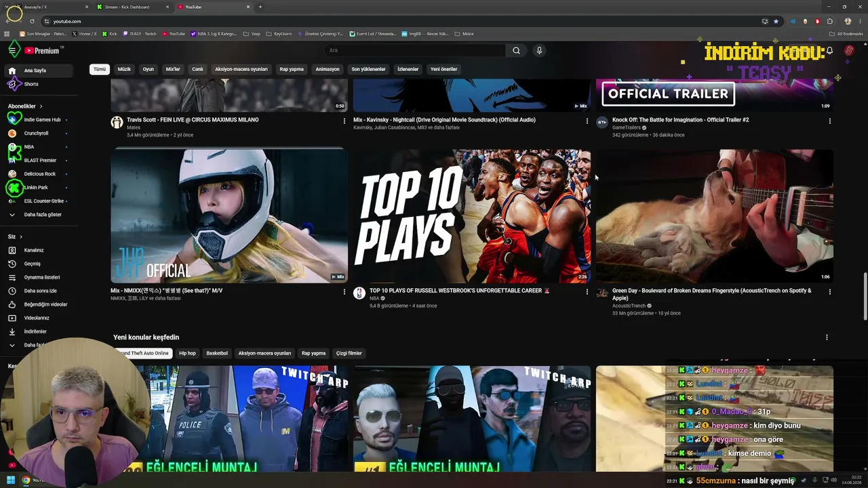Open the Oynatma listeleri playlists icon
The image size is (868, 488).
(x=12, y=277)
